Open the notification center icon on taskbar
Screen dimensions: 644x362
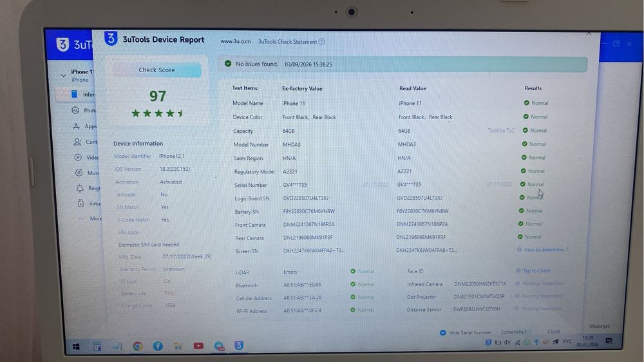[x=609, y=341]
